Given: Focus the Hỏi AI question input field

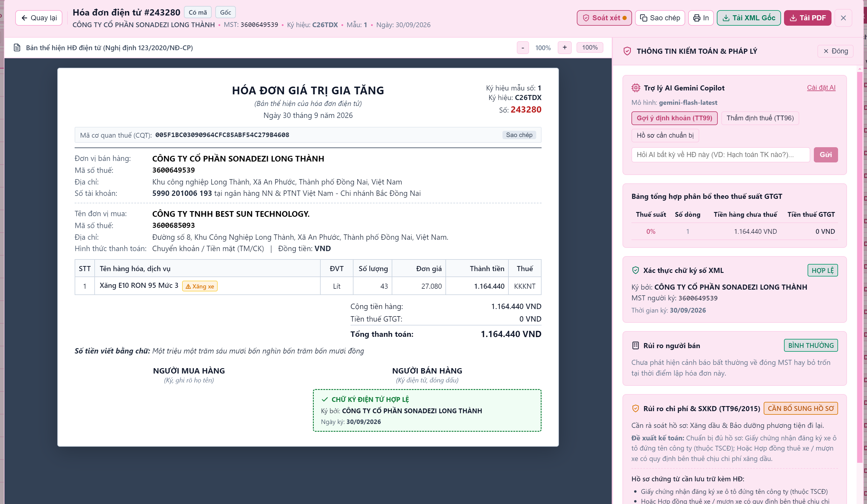Looking at the screenshot, I should 720,155.
